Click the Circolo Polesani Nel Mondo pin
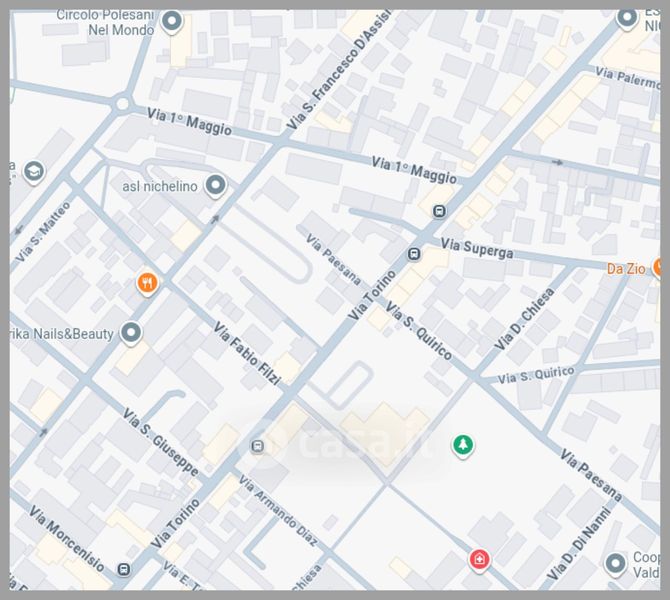670x600 pixels. point(172,21)
